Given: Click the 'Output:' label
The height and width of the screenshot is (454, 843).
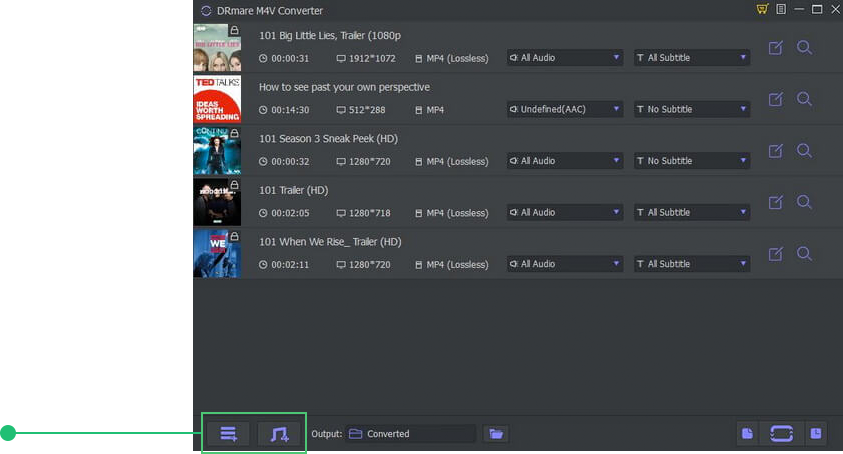Looking at the screenshot, I should click(x=327, y=434).
